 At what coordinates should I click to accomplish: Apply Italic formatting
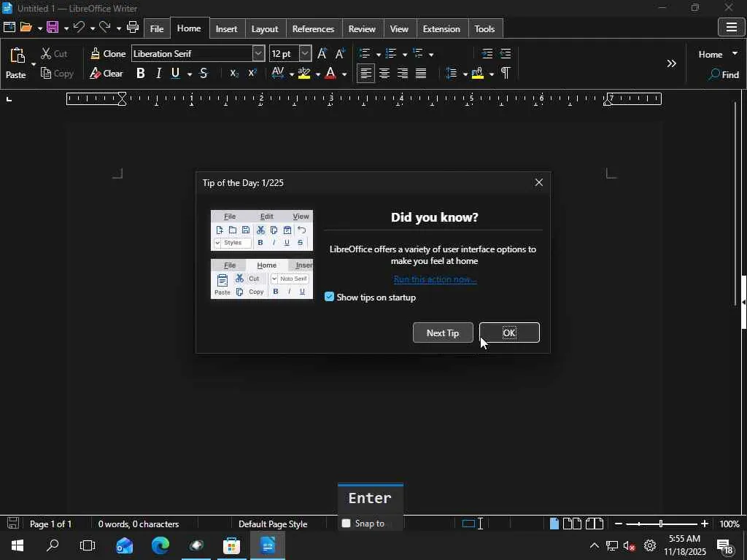coord(158,74)
